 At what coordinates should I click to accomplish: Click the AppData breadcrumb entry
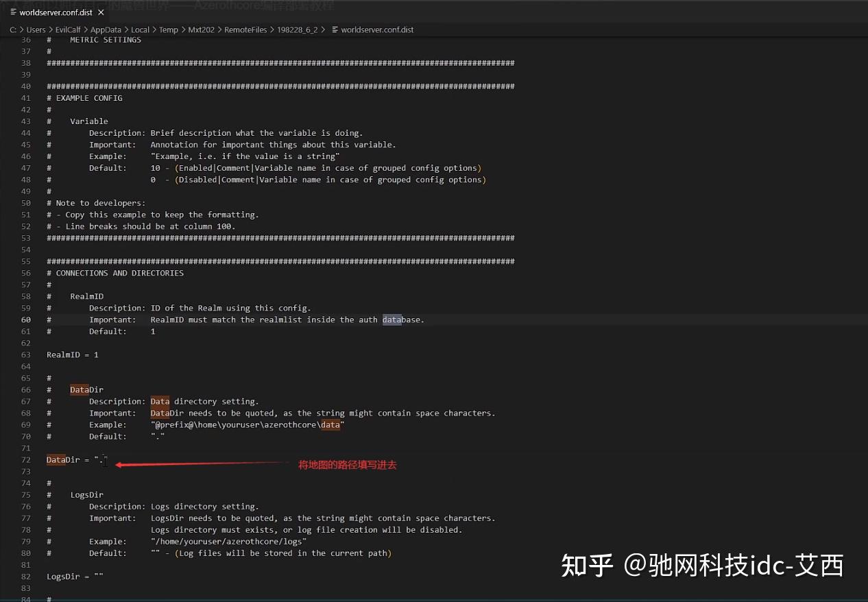(x=106, y=29)
